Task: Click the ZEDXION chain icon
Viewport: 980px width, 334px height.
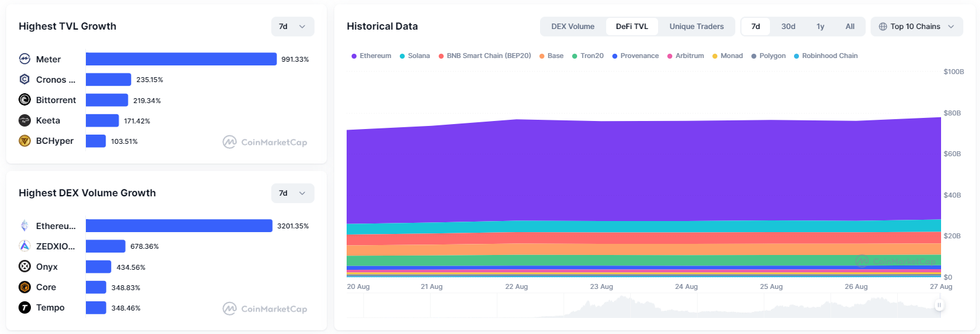Action: 25,246
